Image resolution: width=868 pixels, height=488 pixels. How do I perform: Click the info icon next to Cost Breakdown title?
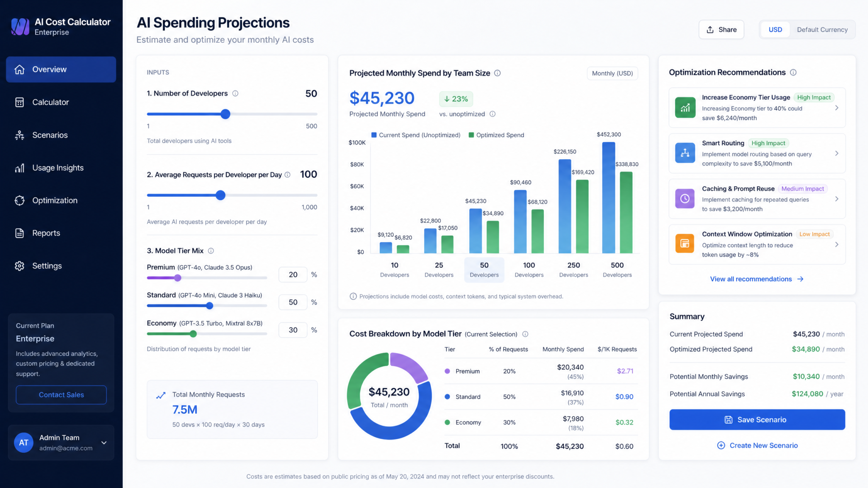(525, 334)
